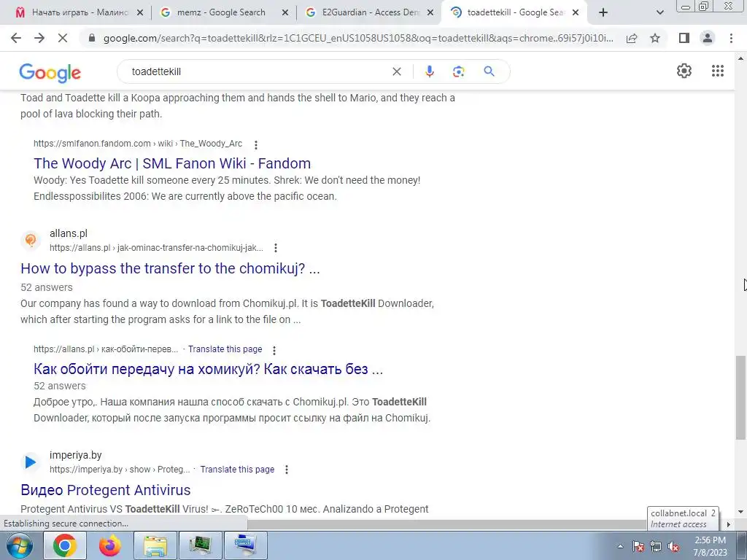Open options for allans.pl jak-ominac result
This screenshot has width=747, height=560.
tap(275, 248)
